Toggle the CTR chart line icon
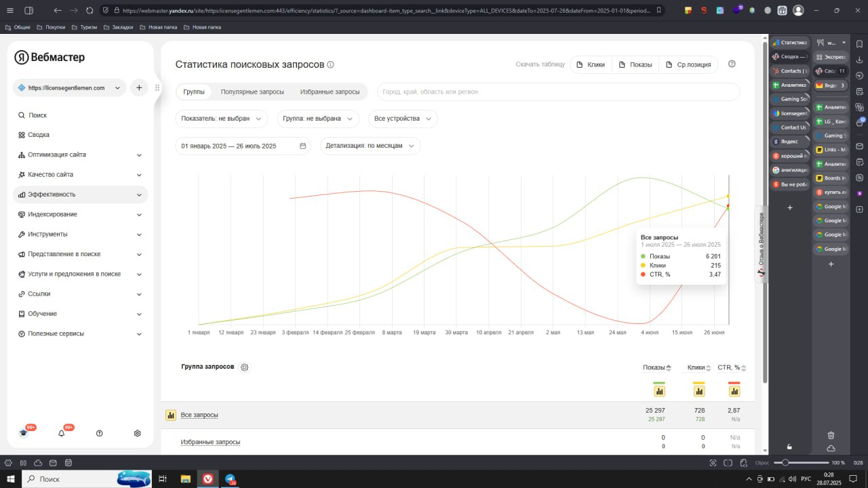 point(734,391)
